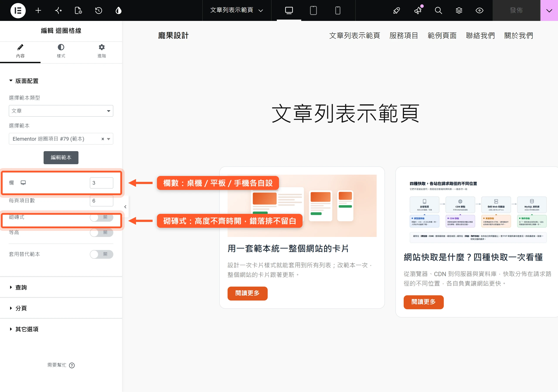
Task: Click the page heading 文章列表示範頁
Action: pyautogui.click(x=346, y=113)
